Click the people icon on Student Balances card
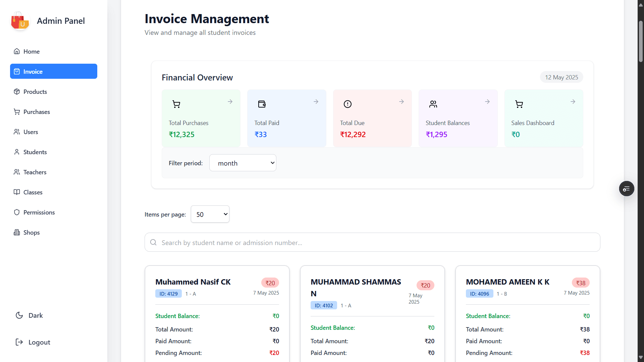 pyautogui.click(x=433, y=104)
